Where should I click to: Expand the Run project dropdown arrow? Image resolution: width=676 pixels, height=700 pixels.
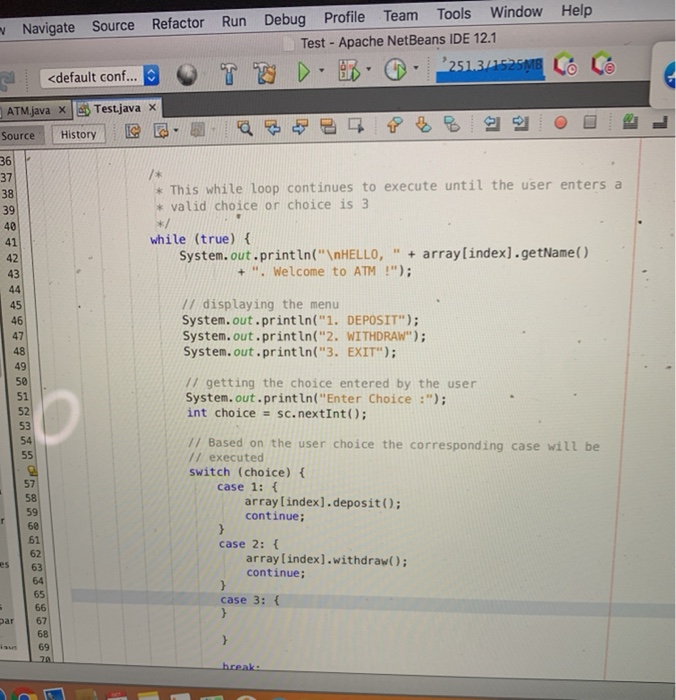click(x=321, y=70)
